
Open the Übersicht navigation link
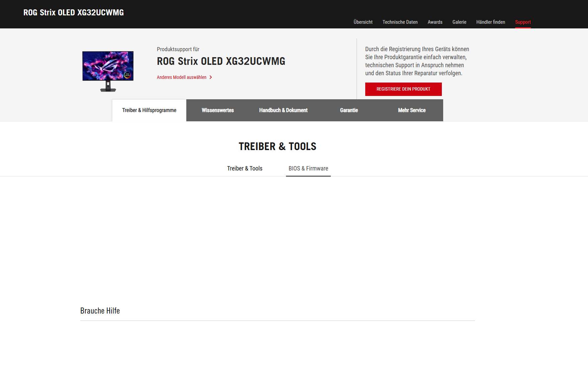[x=363, y=22]
